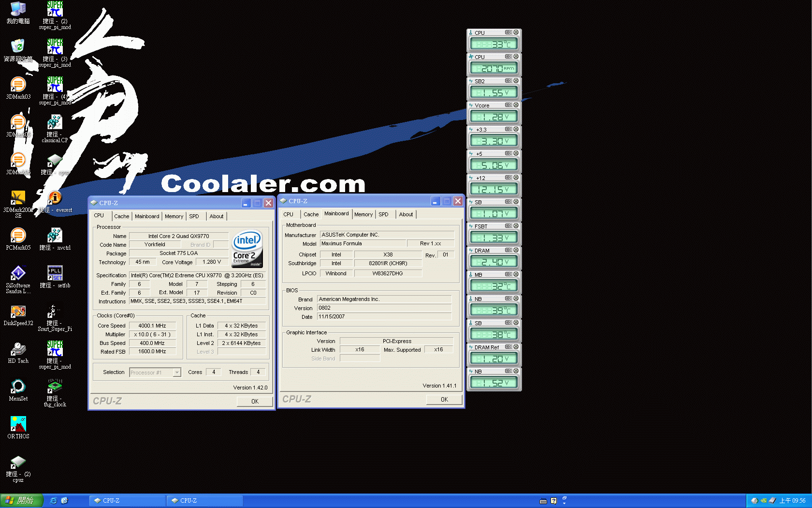
Task: Close the MB temperature sensor widget
Action: [x=516, y=274]
